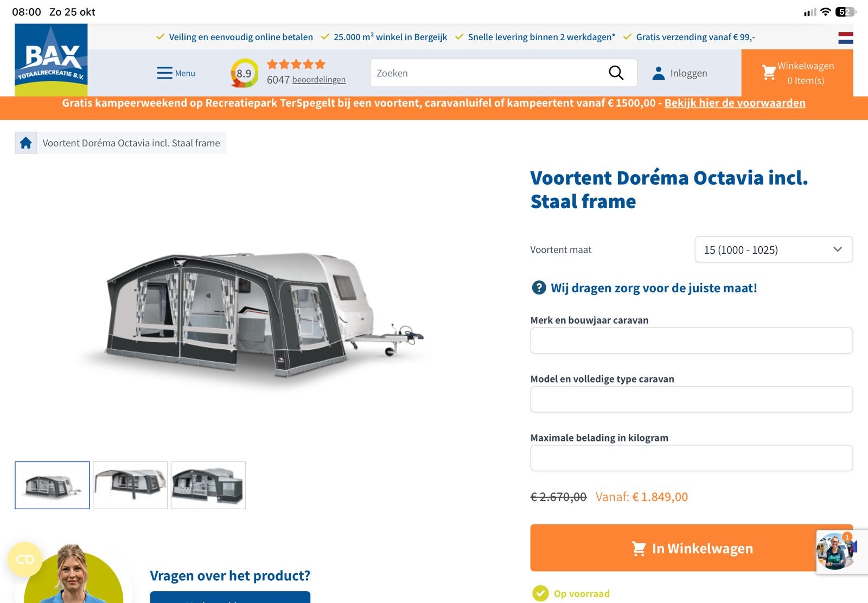Open the chat avatar widget
The width and height of the screenshot is (868, 603).
pyautogui.click(x=835, y=551)
